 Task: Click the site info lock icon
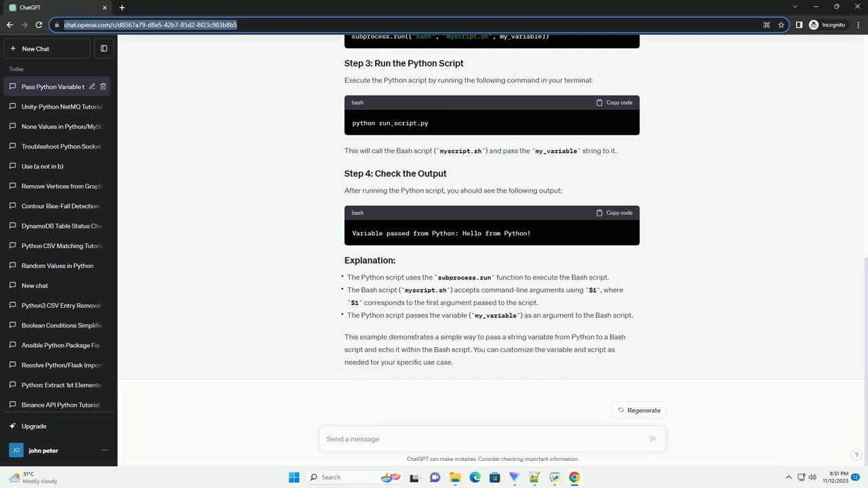click(x=58, y=25)
